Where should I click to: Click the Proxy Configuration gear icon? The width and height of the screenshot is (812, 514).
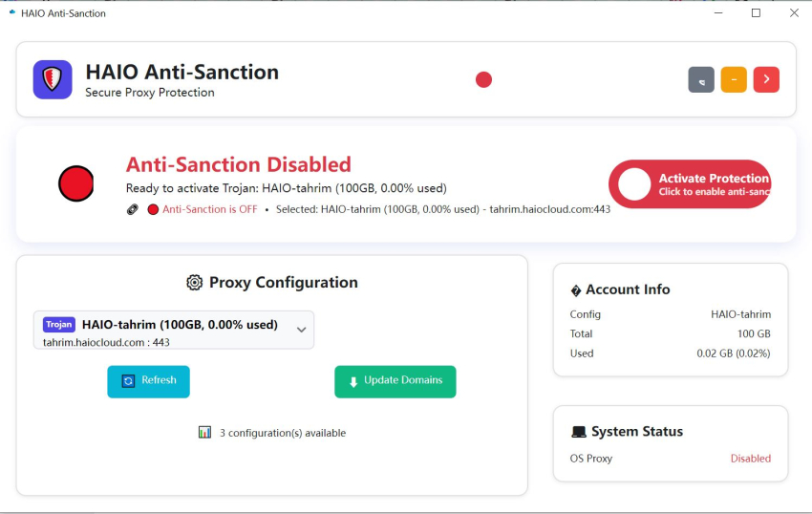coord(195,283)
